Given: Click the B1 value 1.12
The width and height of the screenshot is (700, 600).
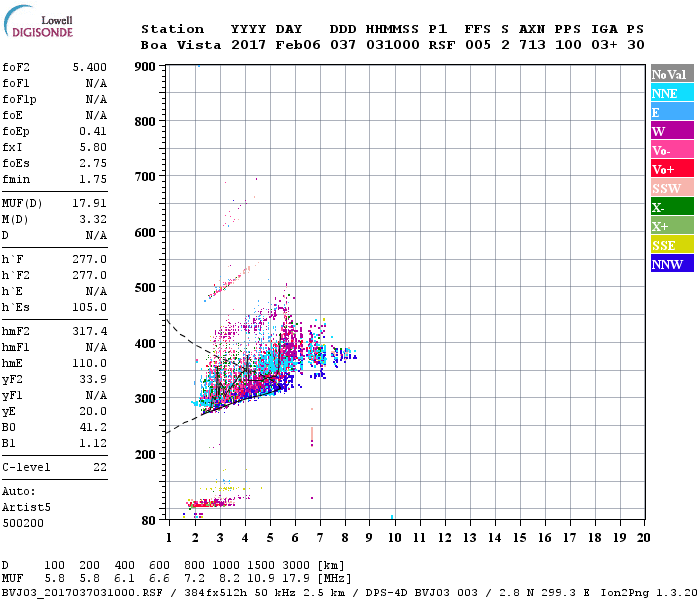Looking at the screenshot, I should coord(93,443).
